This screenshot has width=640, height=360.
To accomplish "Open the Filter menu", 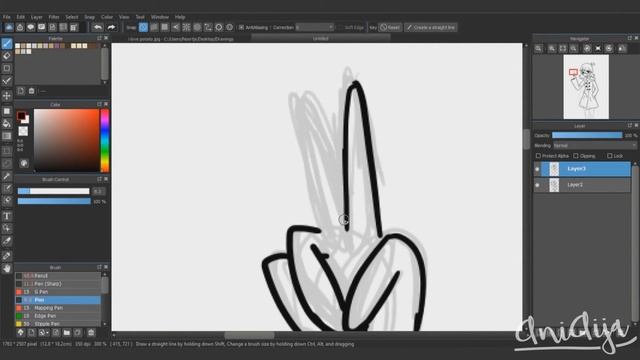I will (54, 17).
